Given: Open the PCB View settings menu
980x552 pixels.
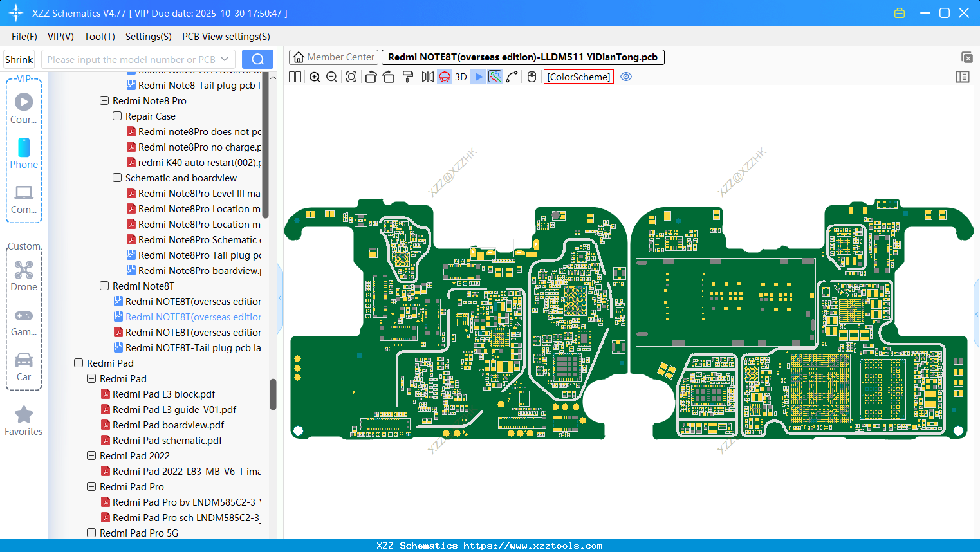Looking at the screenshot, I should (x=226, y=37).
